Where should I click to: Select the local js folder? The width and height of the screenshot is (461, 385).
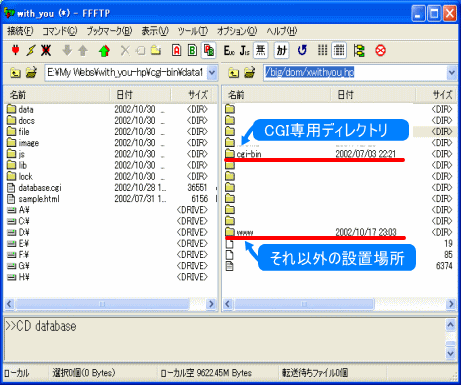click(16, 154)
